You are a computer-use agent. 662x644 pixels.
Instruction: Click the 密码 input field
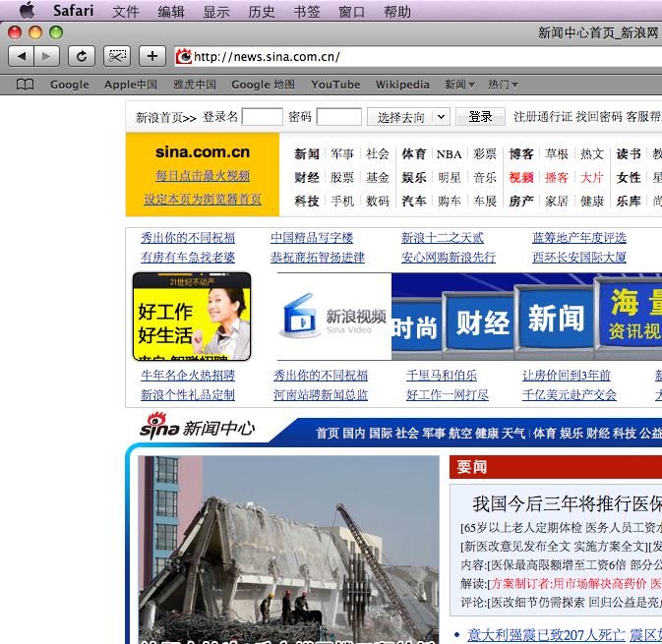tap(339, 117)
